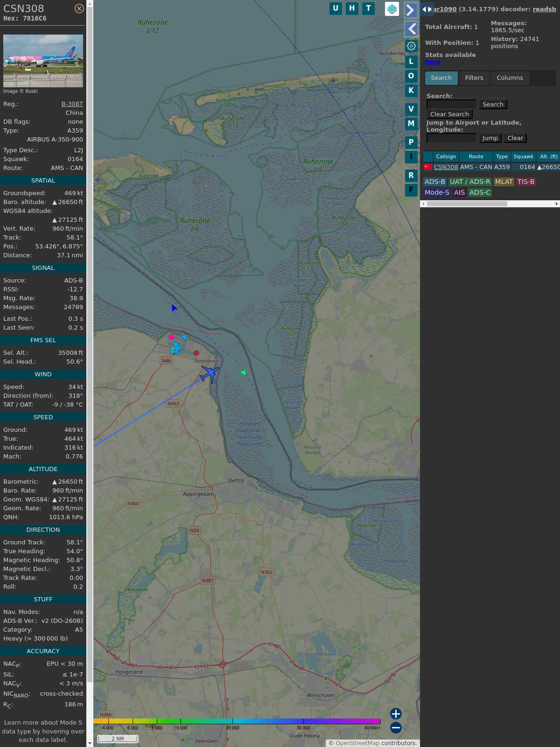Screen dimensions: 560x747
Task: Open the B-308T registration link
Action: [x=72, y=104]
